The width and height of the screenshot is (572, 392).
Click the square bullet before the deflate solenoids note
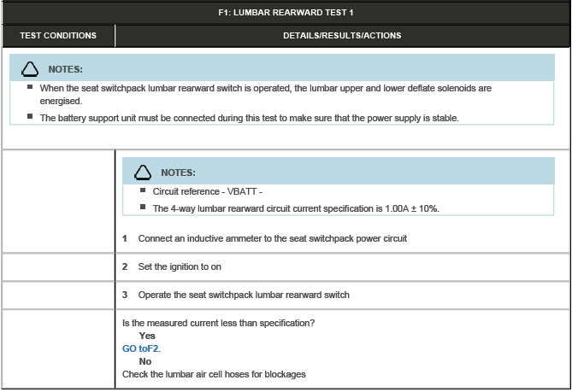[30, 87]
